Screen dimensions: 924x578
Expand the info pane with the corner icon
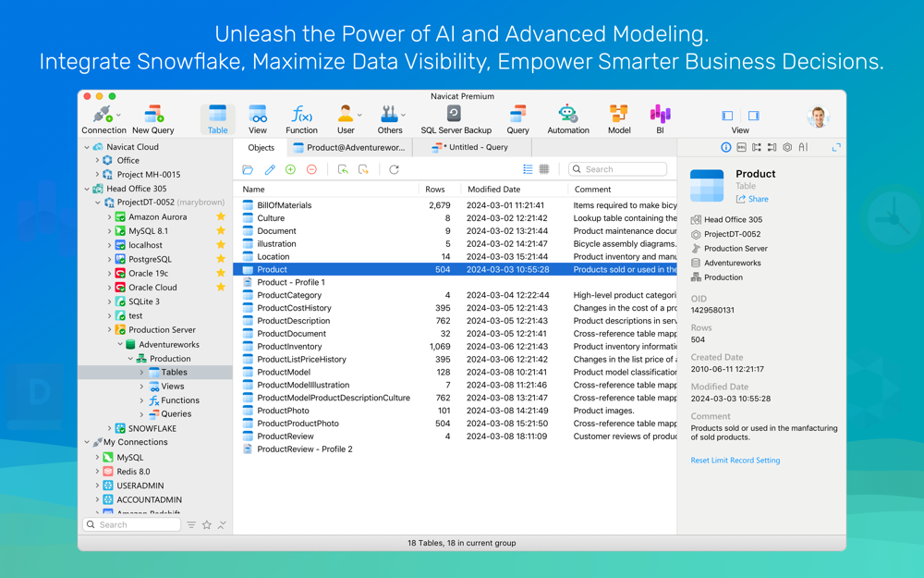[836, 147]
